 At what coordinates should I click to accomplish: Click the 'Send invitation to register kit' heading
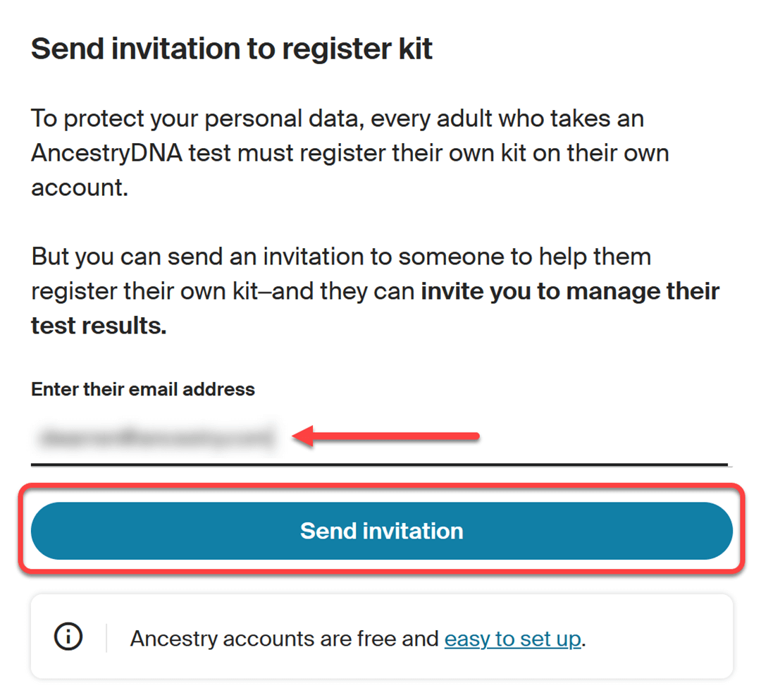[x=232, y=49]
